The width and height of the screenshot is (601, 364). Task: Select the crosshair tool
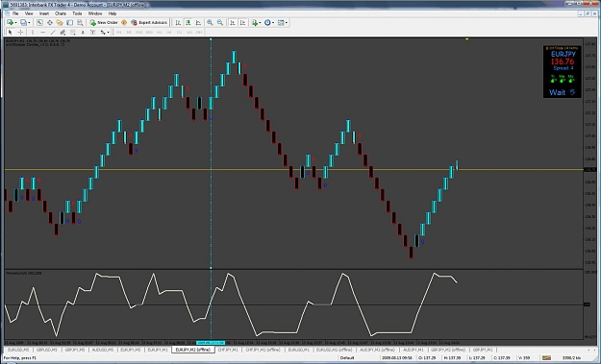click(21, 32)
